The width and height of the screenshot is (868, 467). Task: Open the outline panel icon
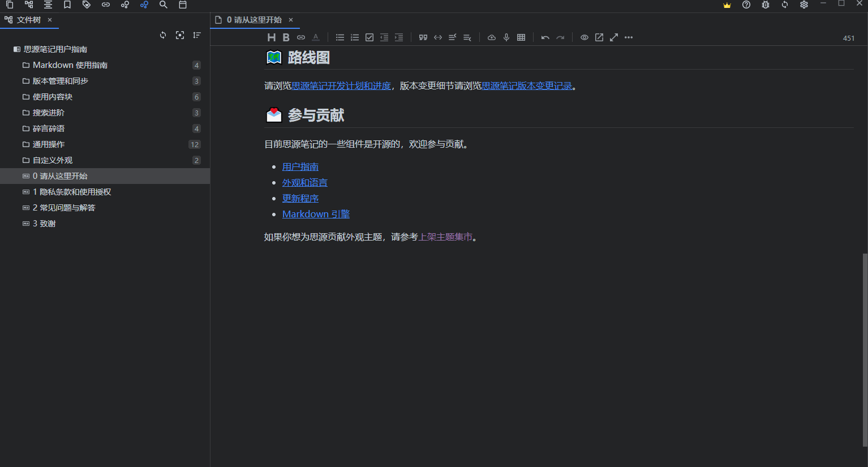click(x=48, y=5)
